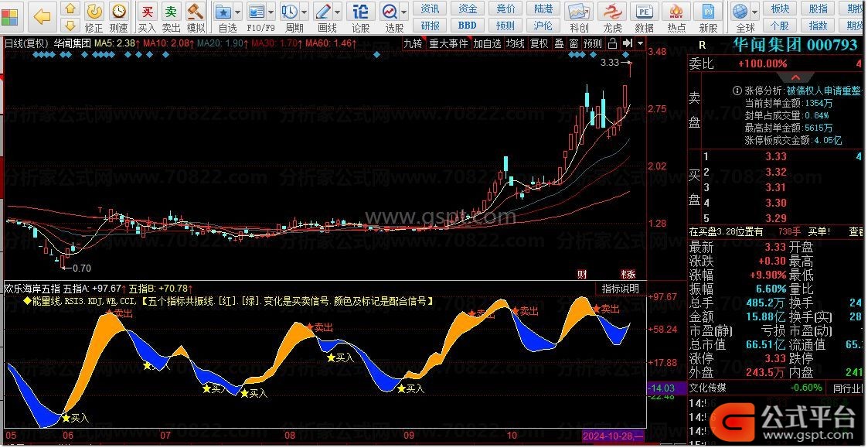Screen dimensions: 868x448
Task: Toggle 复权 price adjustment mode
Action: pos(540,43)
